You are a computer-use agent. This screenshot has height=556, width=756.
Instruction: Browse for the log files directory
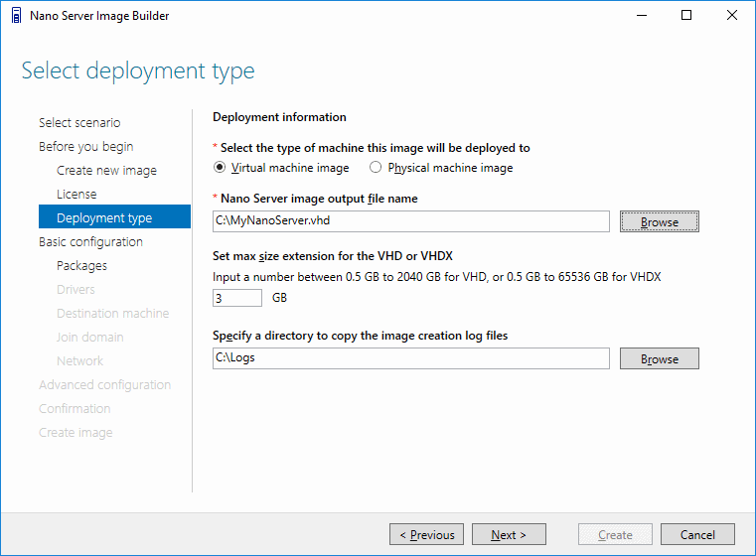tap(659, 359)
